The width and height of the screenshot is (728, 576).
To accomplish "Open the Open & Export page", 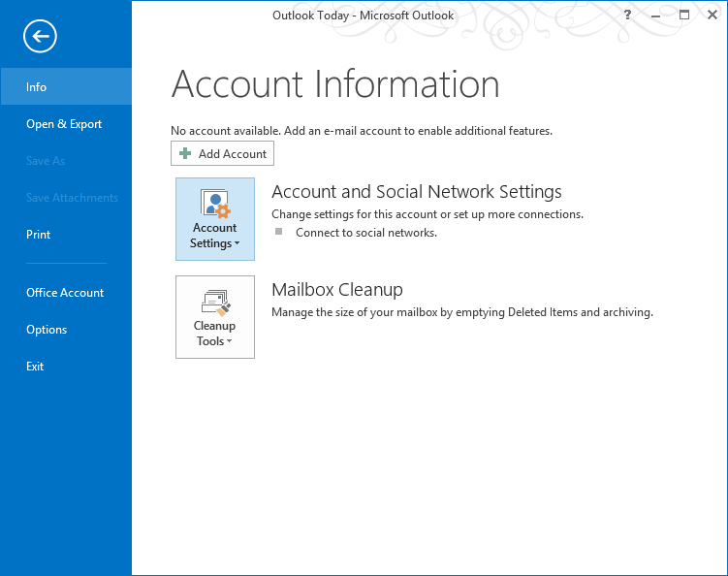I will (64, 124).
